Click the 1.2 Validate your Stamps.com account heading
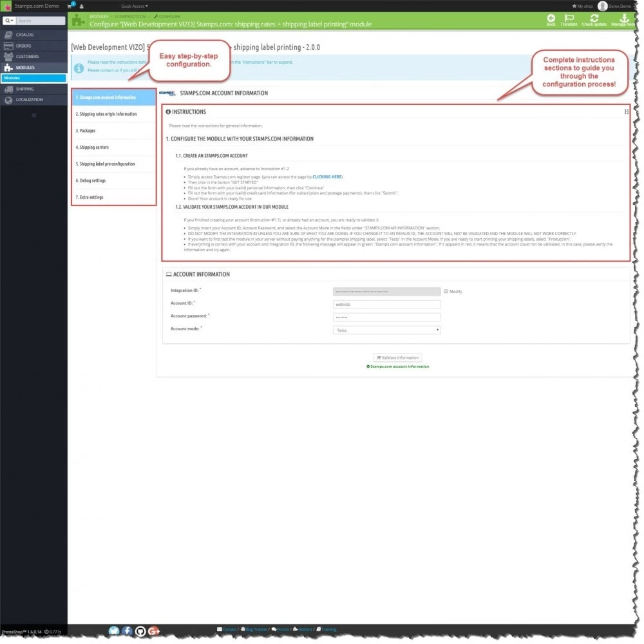This screenshot has width=644, height=644. (232, 207)
